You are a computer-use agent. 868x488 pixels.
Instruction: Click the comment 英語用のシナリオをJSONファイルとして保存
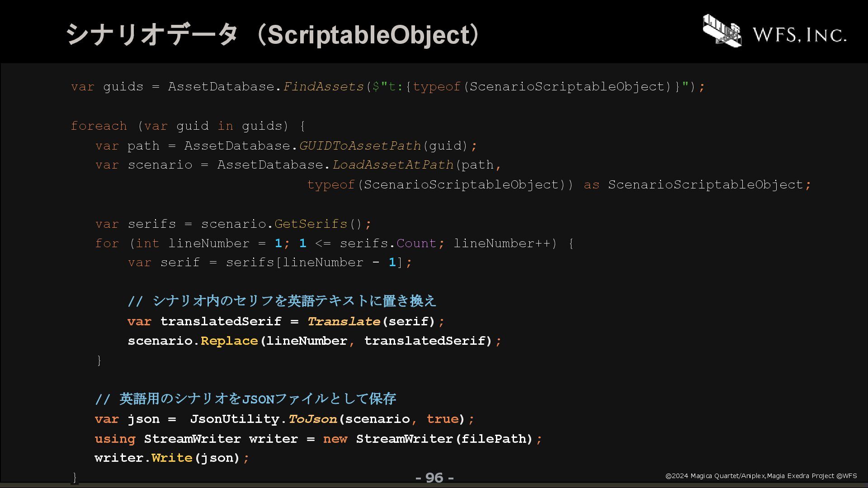[245, 399]
